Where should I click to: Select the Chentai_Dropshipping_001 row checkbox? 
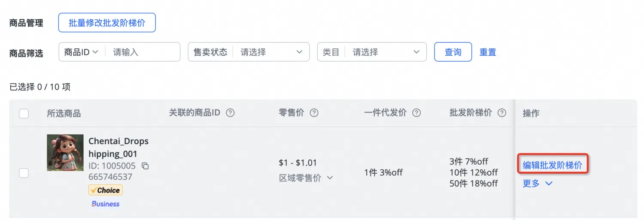(x=24, y=173)
